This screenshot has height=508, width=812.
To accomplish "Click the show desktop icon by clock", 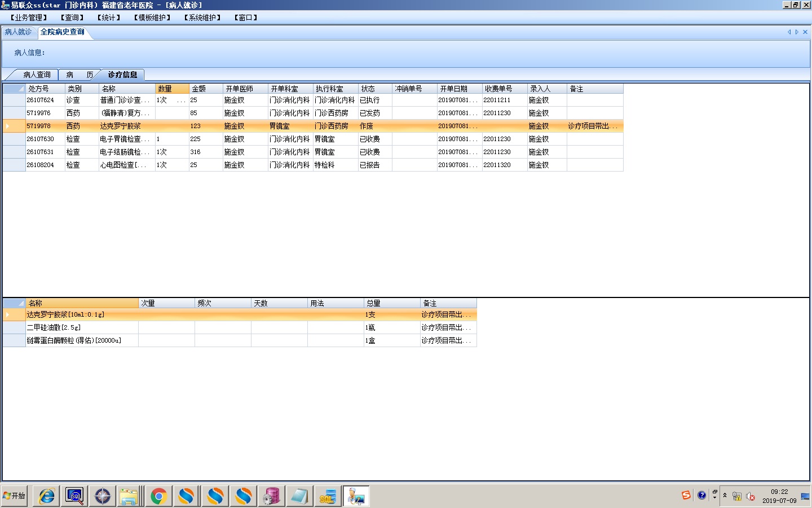I will coord(805,497).
